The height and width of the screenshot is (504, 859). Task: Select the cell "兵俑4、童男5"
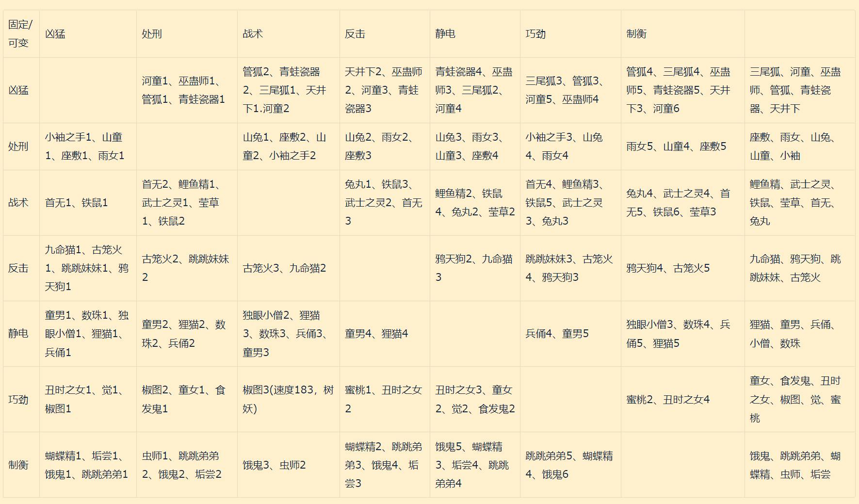coord(570,334)
